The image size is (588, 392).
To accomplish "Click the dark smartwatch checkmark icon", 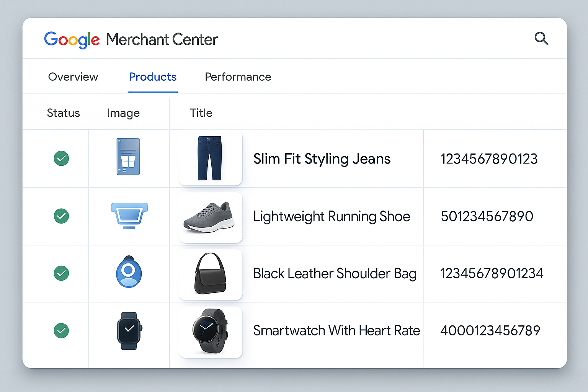I will coord(129,330).
